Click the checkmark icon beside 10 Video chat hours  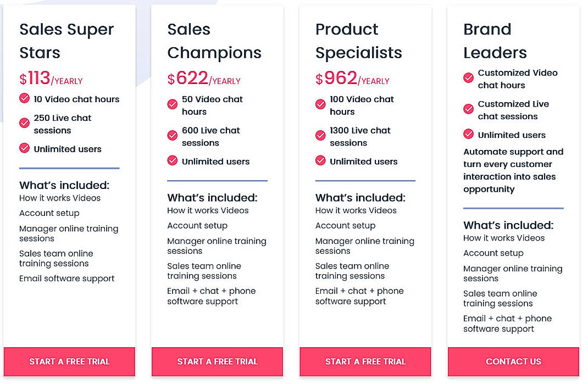[x=25, y=99]
